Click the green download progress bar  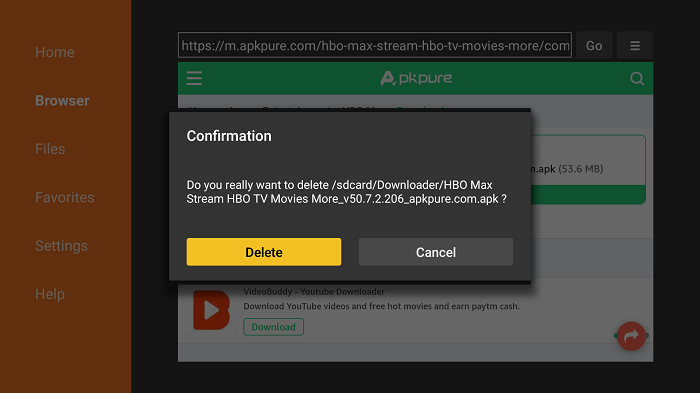pos(588,195)
